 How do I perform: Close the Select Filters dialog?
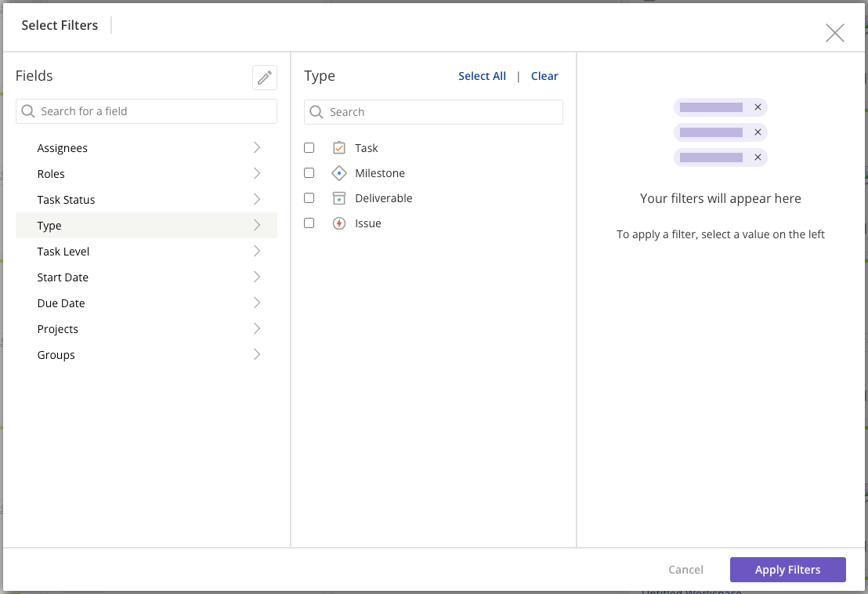(835, 33)
